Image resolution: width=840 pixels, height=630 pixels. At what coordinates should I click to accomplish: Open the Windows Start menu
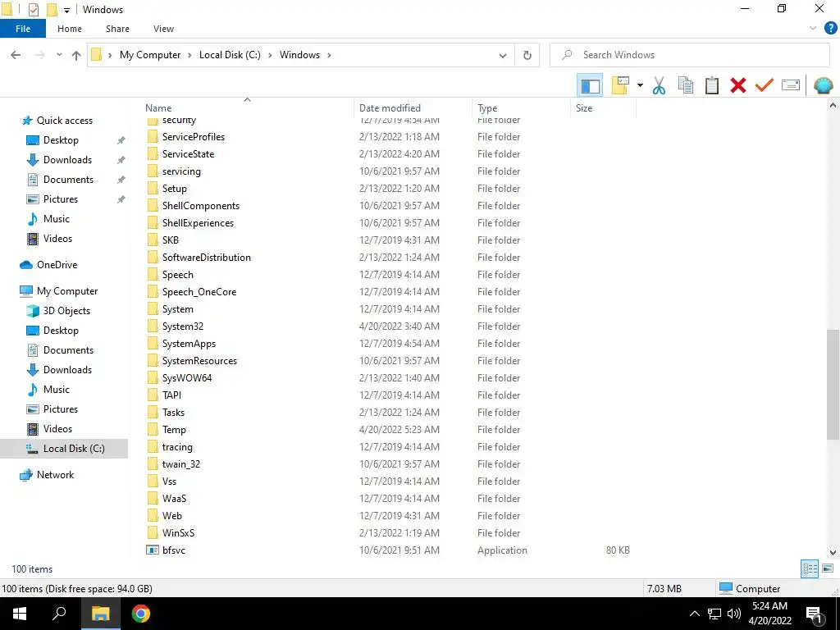pyautogui.click(x=20, y=614)
